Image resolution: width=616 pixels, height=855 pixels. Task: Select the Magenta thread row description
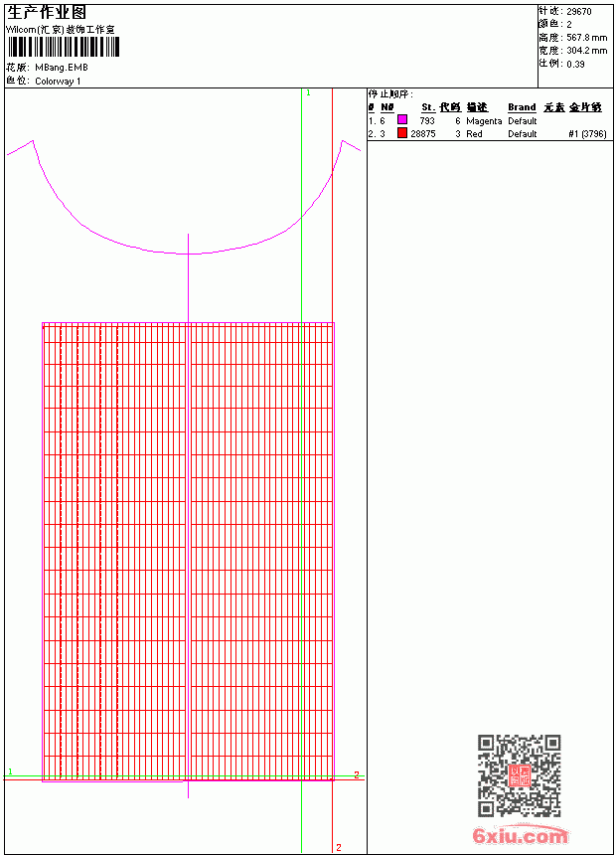pyautogui.click(x=484, y=121)
